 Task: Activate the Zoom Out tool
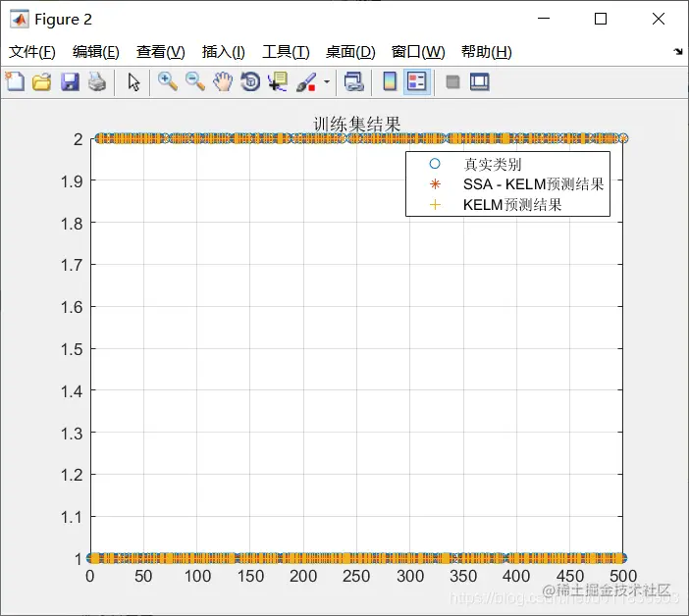coord(195,82)
